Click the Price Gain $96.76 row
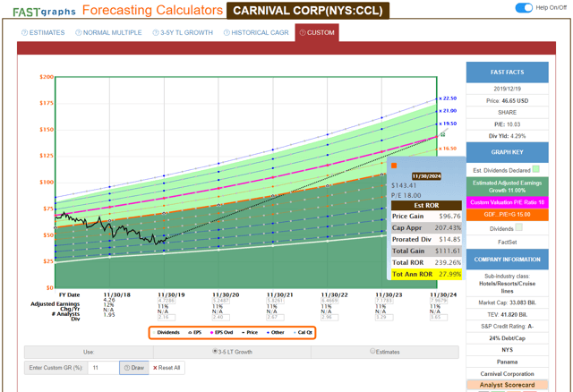Viewport: 573px width, 392px height. click(426, 217)
